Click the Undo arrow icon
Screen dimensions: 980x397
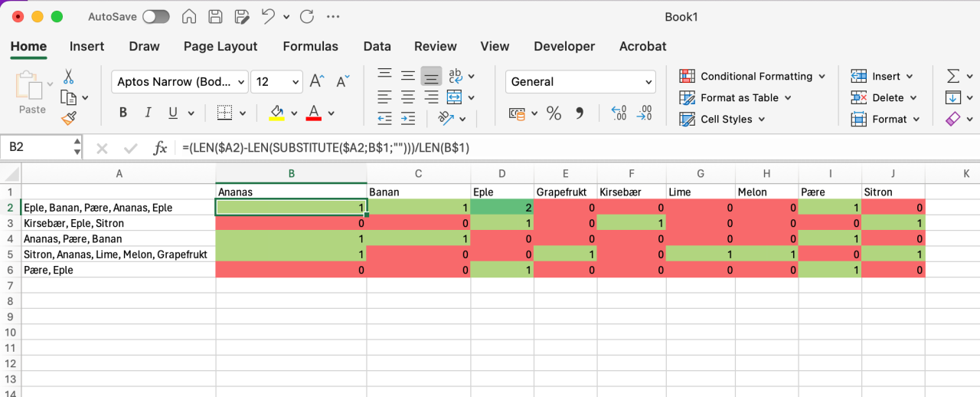(x=267, y=16)
